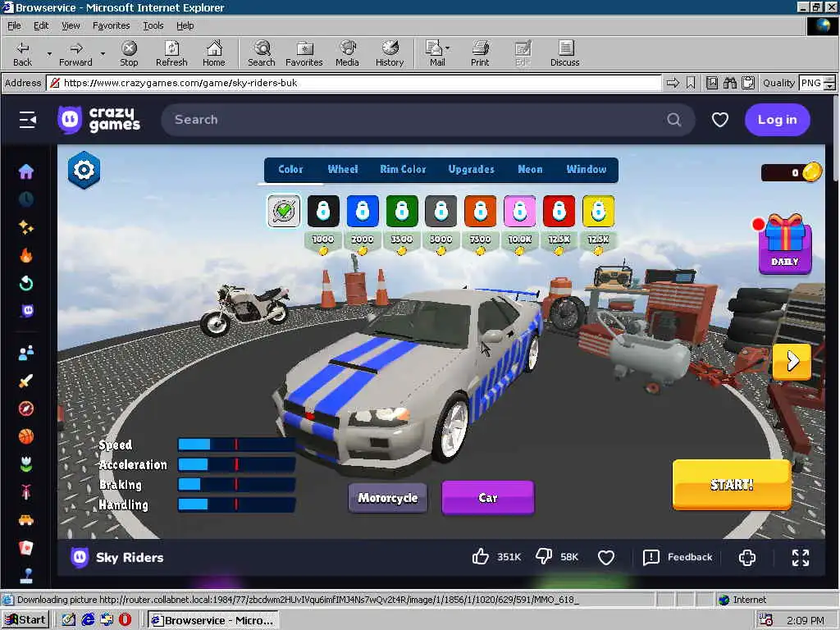Click the CrazyGames logo
Image resolution: width=840 pixels, height=630 pixels.
pyautogui.click(x=99, y=120)
